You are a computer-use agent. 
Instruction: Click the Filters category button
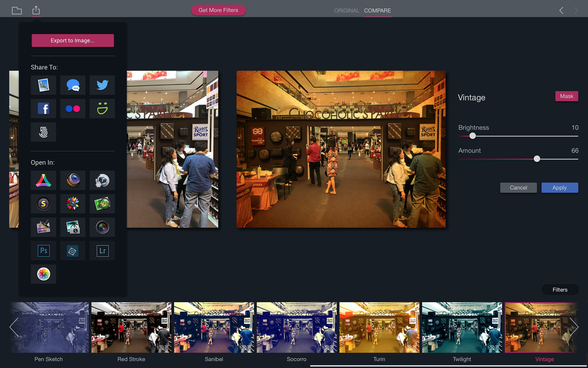(x=560, y=290)
